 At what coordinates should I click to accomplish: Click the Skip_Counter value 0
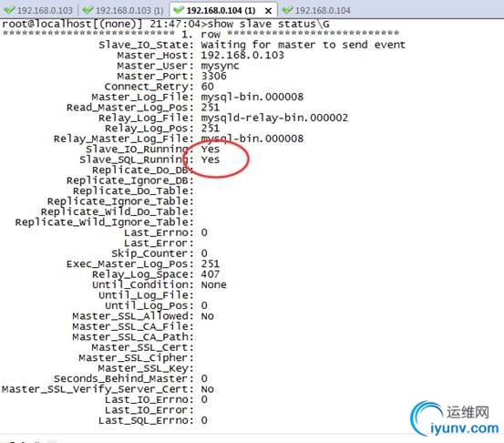(x=204, y=253)
